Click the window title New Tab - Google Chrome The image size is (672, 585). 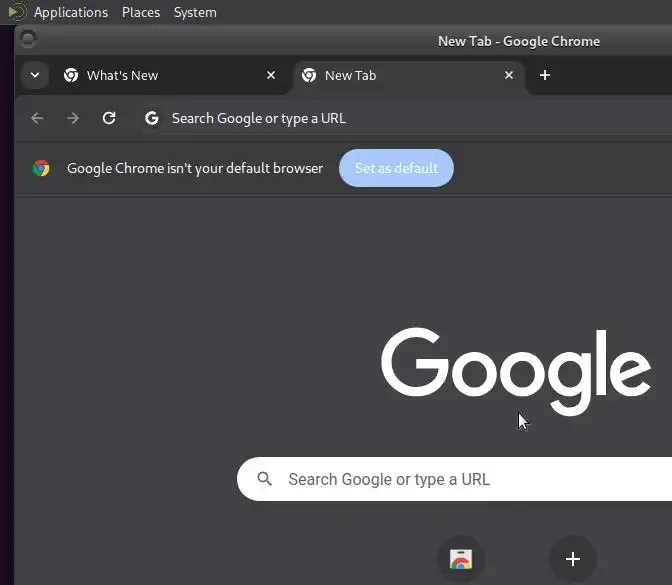[519, 41]
